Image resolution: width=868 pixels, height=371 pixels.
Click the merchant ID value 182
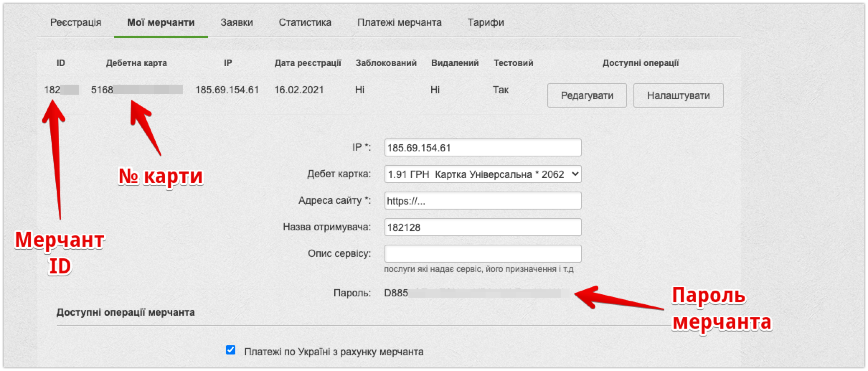52,90
